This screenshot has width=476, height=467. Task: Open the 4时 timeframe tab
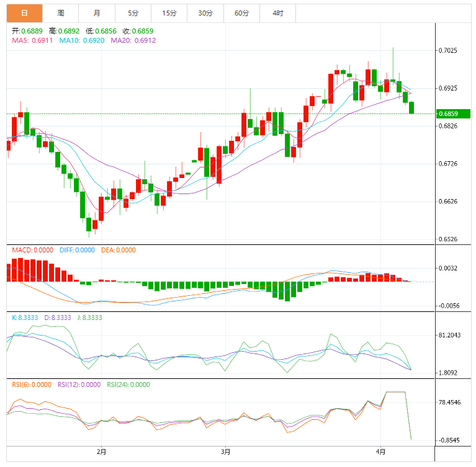278,13
